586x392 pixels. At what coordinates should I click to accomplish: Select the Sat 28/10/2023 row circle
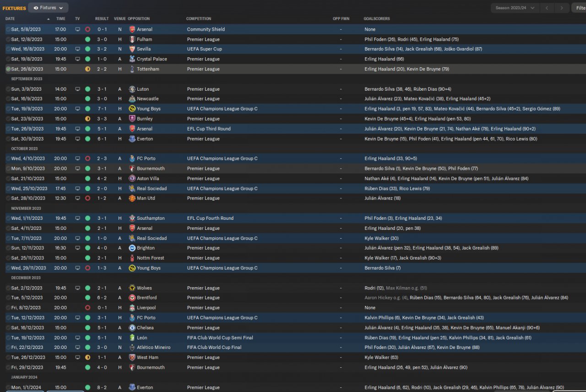[x=8, y=198]
